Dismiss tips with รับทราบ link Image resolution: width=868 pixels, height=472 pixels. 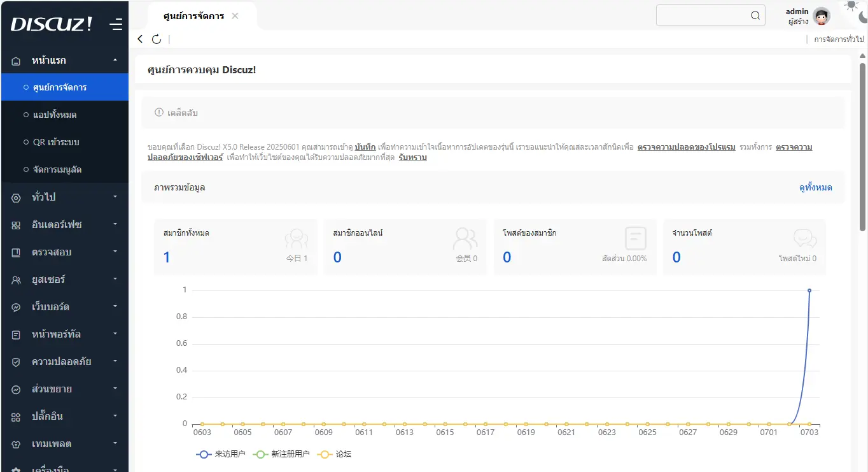pos(412,157)
